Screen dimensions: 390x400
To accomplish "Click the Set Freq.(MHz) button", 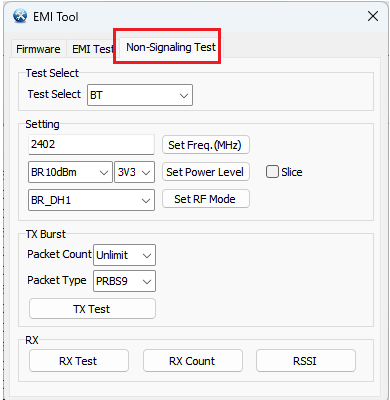I will pyautogui.click(x=206, y=145).
